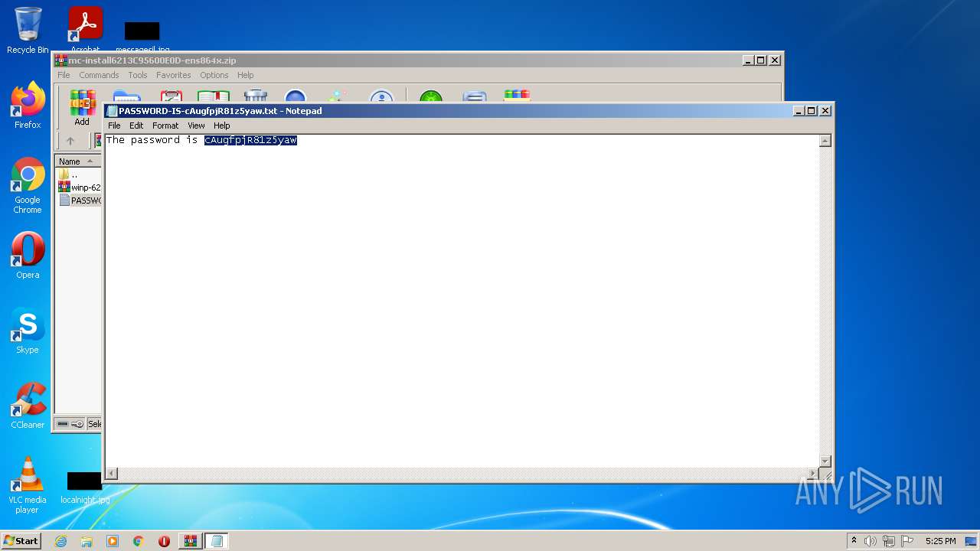Image resolution: width=980 pixels, height=551 pixels.
Task: Click the highlighted password text cAugfpjR81z5yaw
Action: pyautogui.click(x=250, y=140)
